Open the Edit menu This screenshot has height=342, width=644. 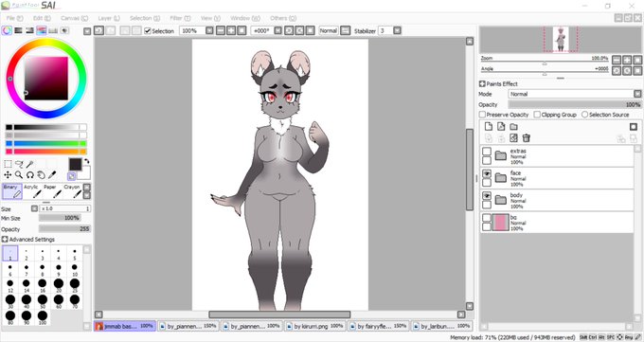42,18
